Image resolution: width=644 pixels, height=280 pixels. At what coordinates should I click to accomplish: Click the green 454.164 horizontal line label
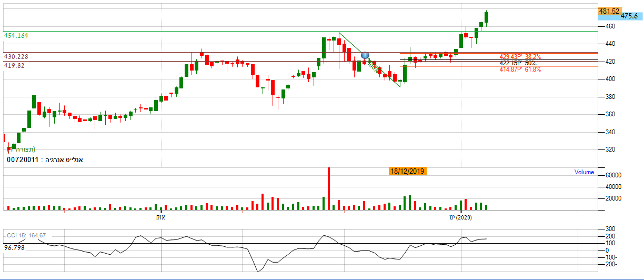point(16,35)
